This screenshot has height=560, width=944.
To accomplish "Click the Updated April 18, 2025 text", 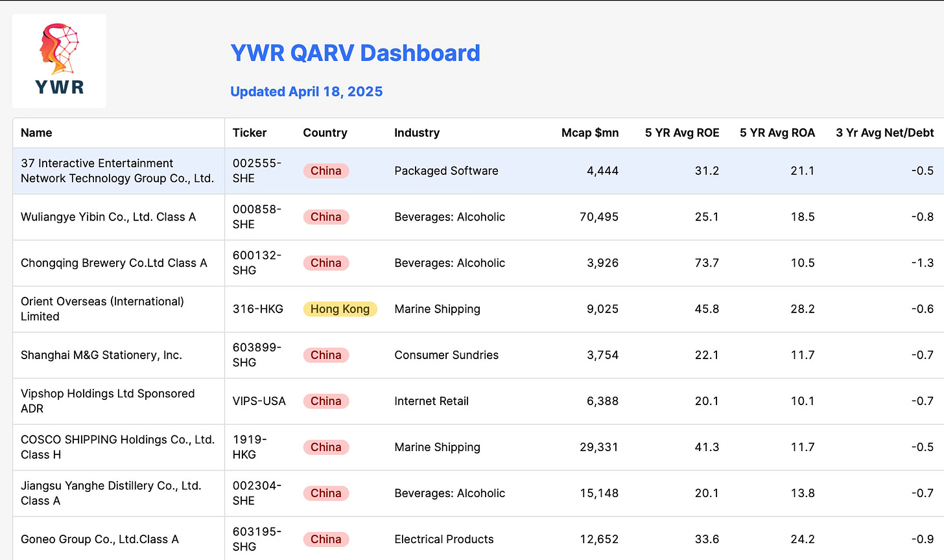I will click(307, 91).
